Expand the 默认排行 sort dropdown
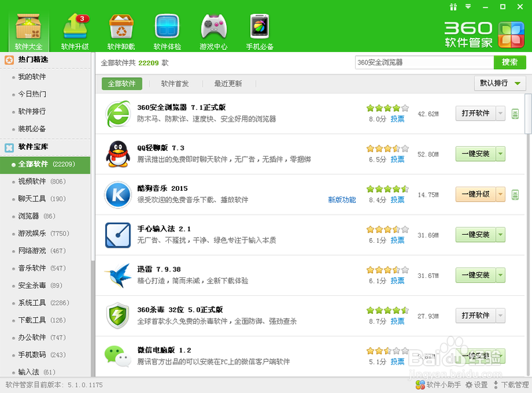Screen dimensions: 532x393 coord(500,83)
